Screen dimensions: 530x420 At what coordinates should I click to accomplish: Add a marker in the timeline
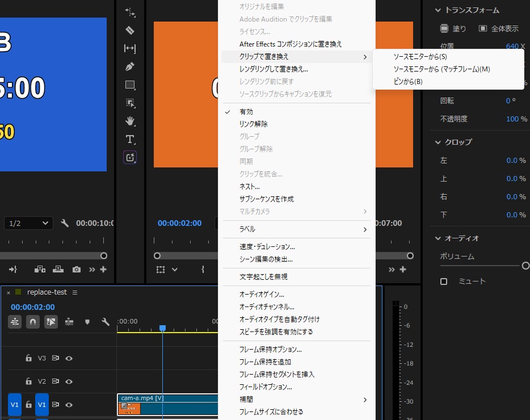click(x=87, y=322)
